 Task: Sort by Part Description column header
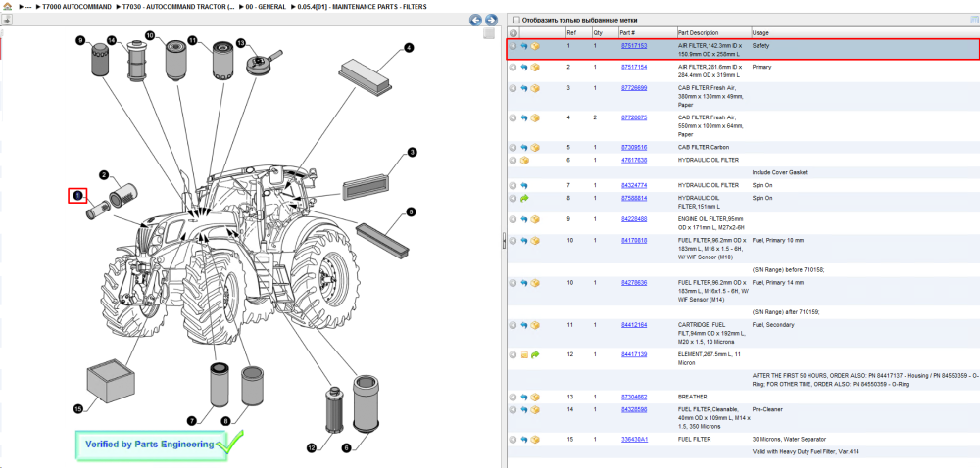pos(713,33)
